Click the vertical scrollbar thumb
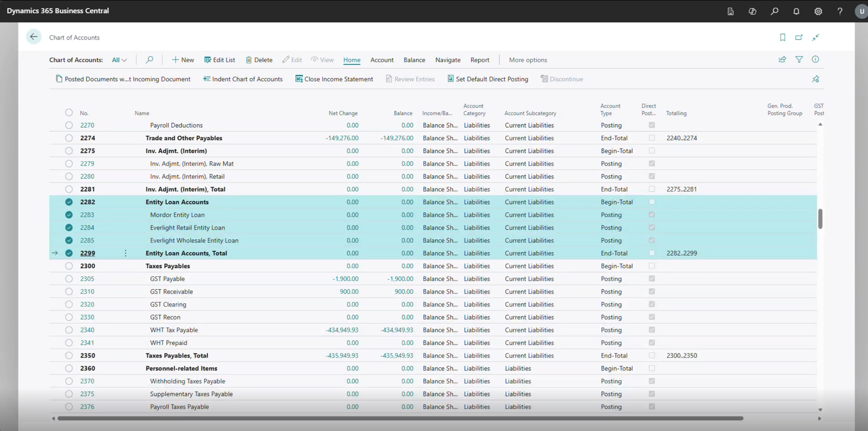Image resolution: width=868 pixels, height=431 pixels. 820,219
